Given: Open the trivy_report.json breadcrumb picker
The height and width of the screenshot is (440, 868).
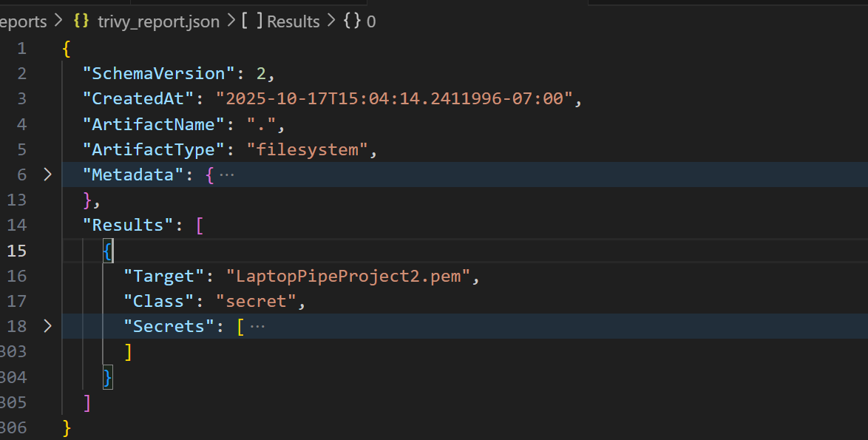Looking at the screenshot, I should tap(158, 21).
